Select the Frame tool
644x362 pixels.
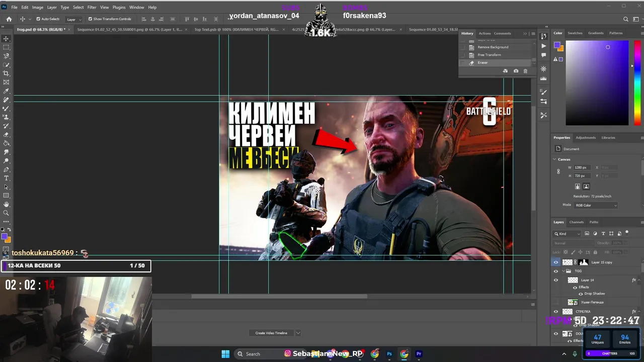[6, 82]
